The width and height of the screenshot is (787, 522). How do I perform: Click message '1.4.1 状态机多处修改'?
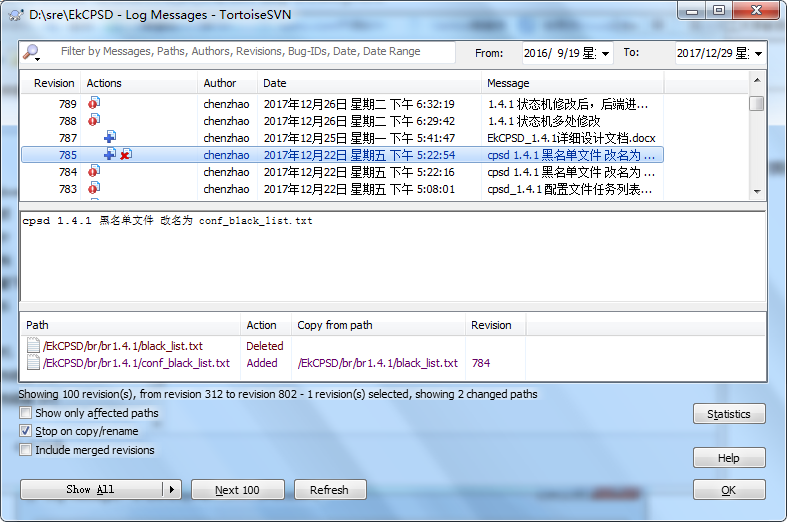point(544,121)
